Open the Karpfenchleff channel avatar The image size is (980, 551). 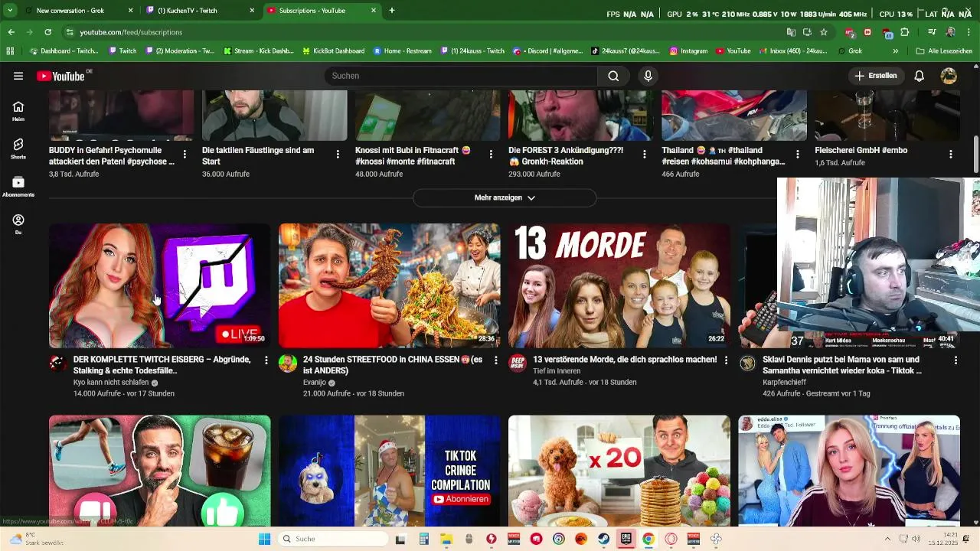coord(747,364)
